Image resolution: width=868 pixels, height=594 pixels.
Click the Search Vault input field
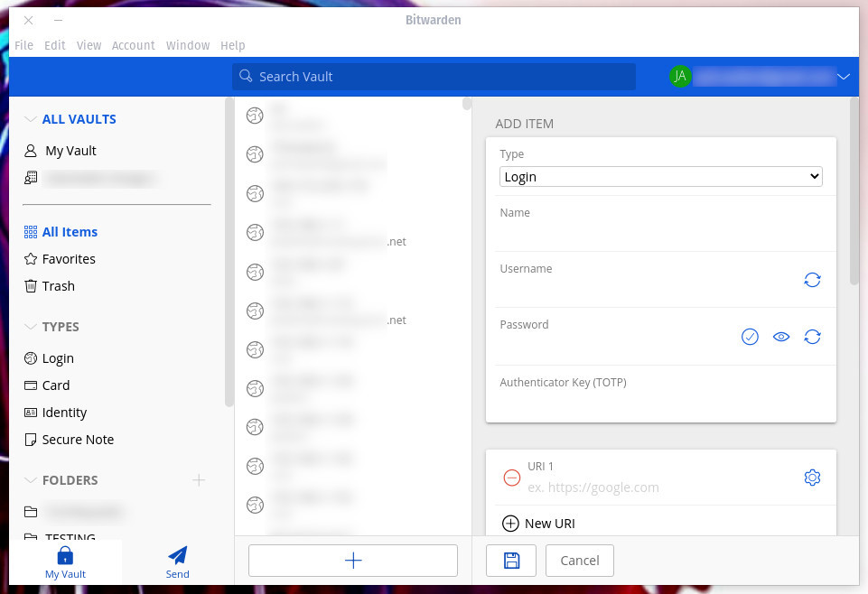click(434, 77)
